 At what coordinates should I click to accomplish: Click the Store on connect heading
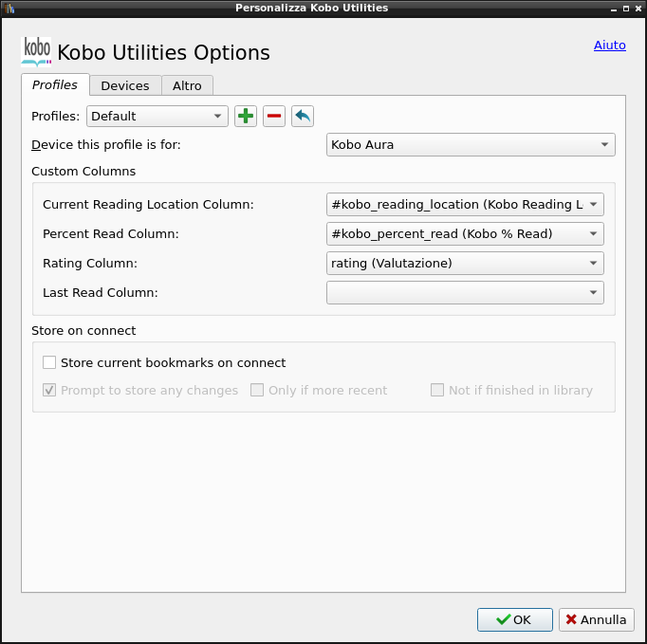click(x=83, y=330)
